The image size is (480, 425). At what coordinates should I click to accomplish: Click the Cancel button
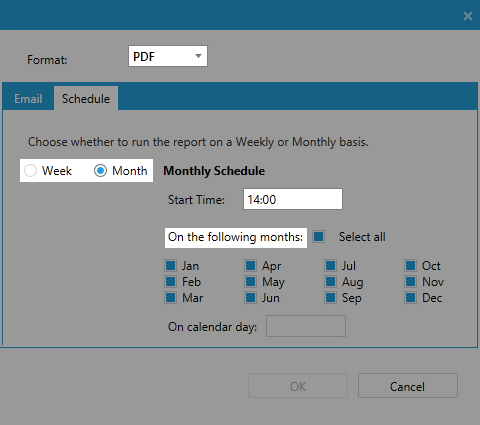408,386
